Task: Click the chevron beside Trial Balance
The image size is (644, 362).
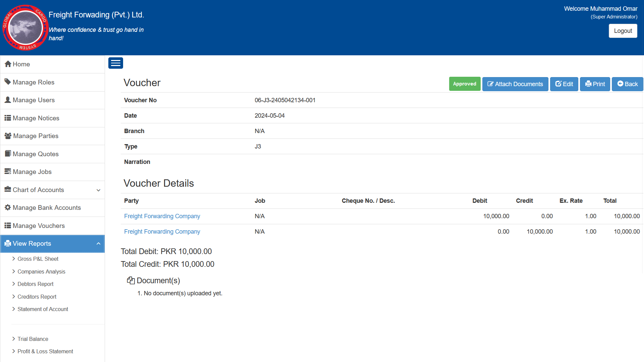Action: point(14,339)
